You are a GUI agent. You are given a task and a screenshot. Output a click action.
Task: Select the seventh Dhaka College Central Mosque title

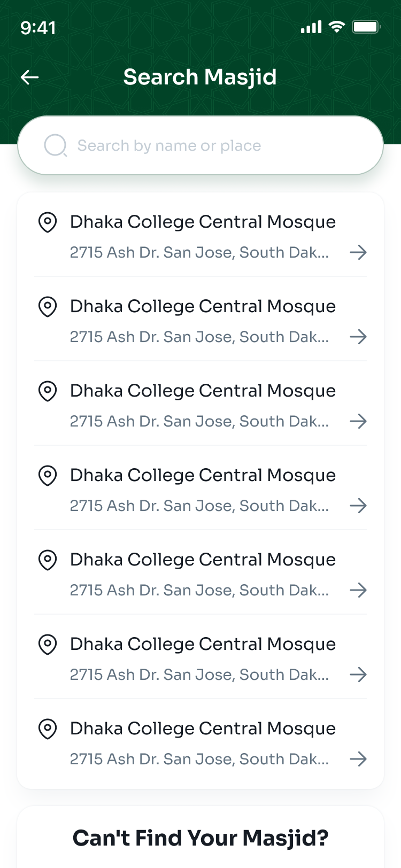click(x=203, y=729)
